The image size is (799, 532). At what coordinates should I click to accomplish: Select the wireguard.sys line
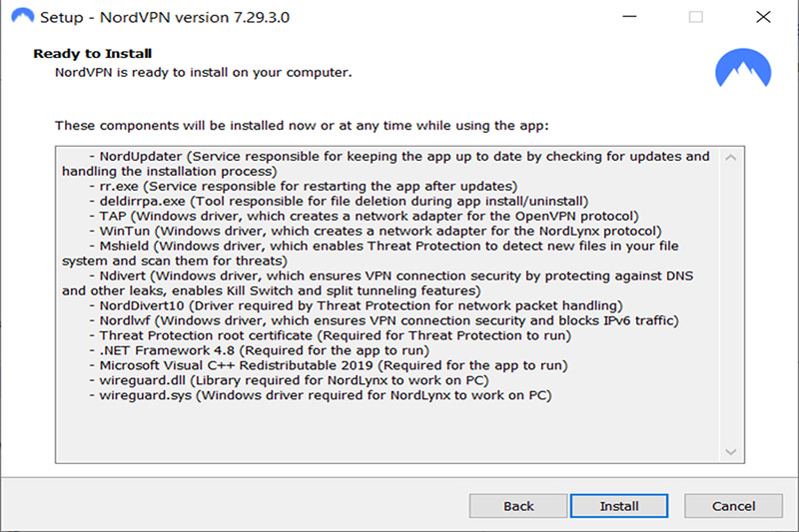pyautogui.click(x=321, y=395)
